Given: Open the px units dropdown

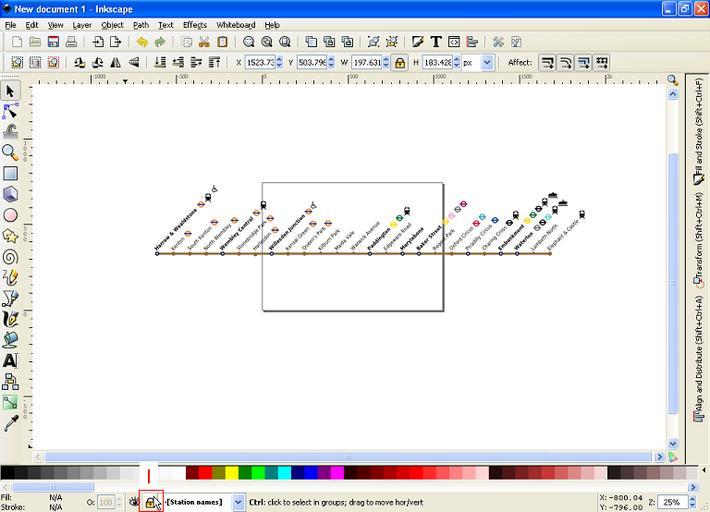Looking at the screenshot, I should pos(487,62).
